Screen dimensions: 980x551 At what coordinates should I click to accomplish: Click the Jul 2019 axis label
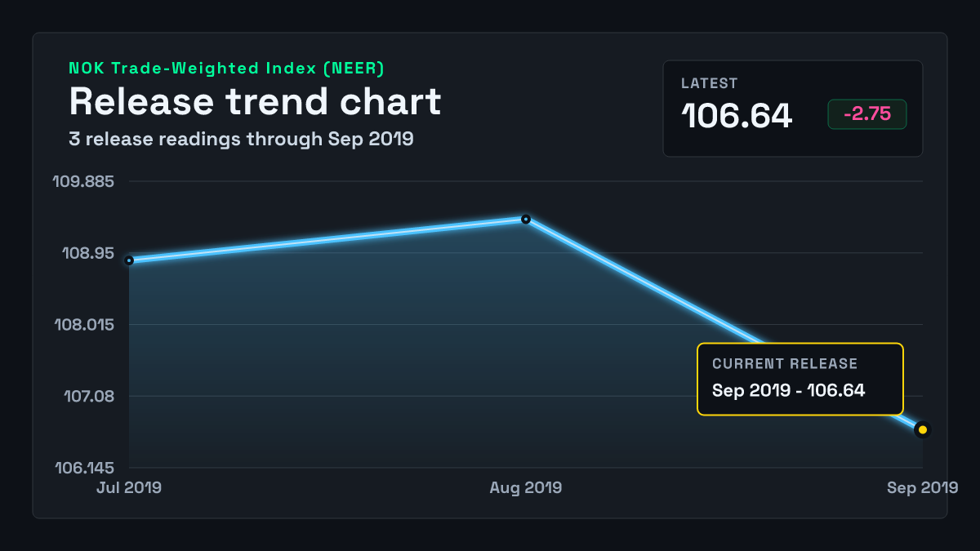129,487
